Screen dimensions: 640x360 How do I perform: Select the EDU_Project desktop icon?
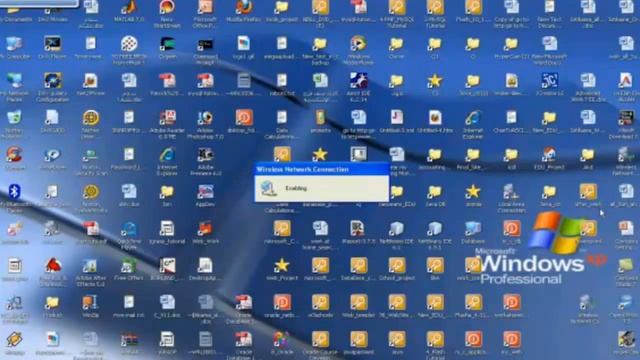[x=549, y=155]
